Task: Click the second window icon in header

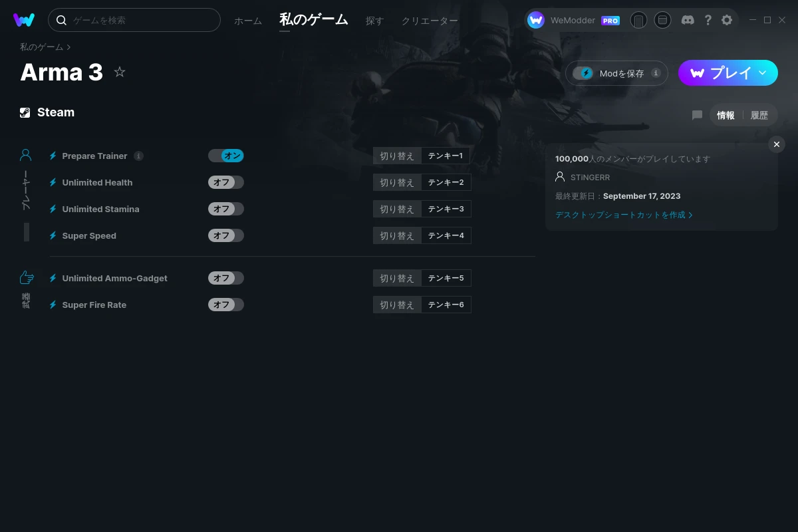Action: [662, 20]
